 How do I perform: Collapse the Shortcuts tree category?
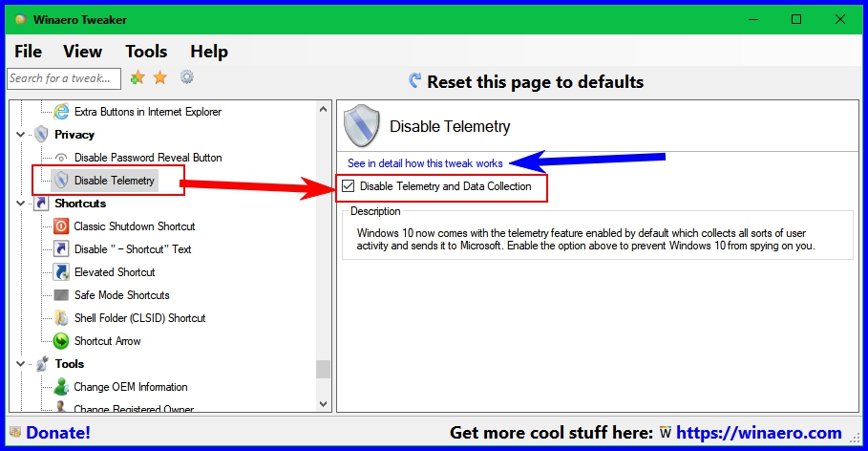20,204
